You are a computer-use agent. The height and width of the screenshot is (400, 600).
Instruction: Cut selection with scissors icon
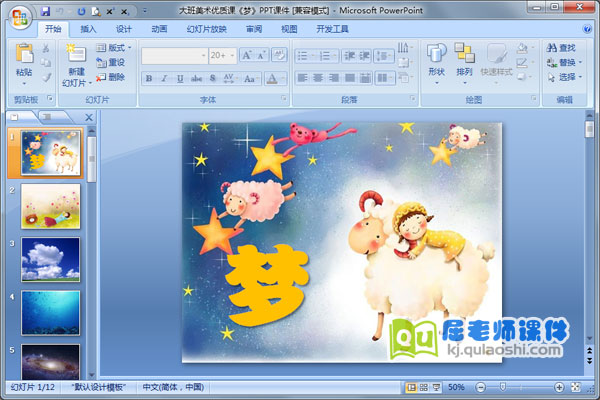[x=46, y=48]
